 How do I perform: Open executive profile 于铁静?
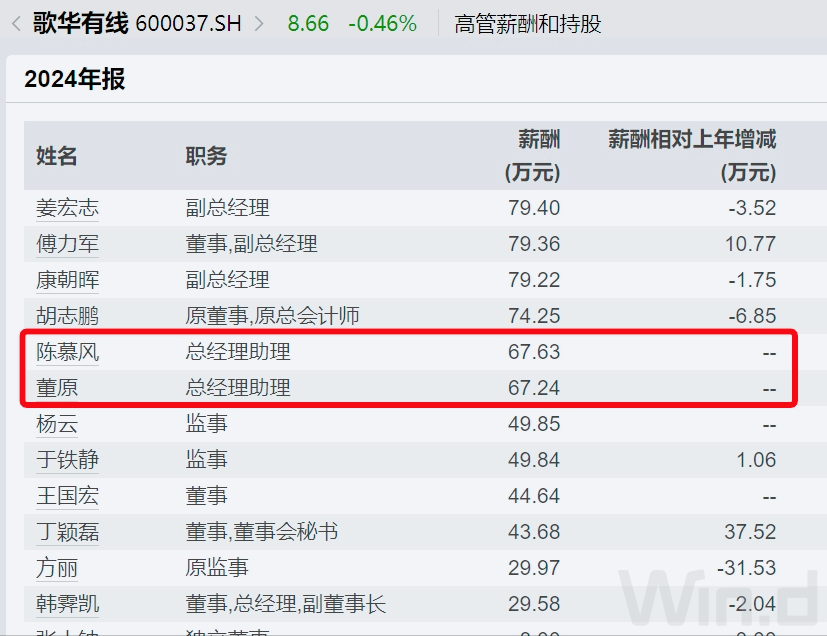tap(67, 460)
